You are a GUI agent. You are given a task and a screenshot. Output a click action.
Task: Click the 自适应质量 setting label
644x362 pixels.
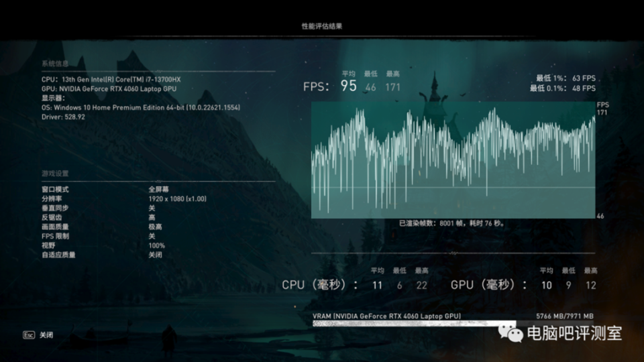(58, 255)
